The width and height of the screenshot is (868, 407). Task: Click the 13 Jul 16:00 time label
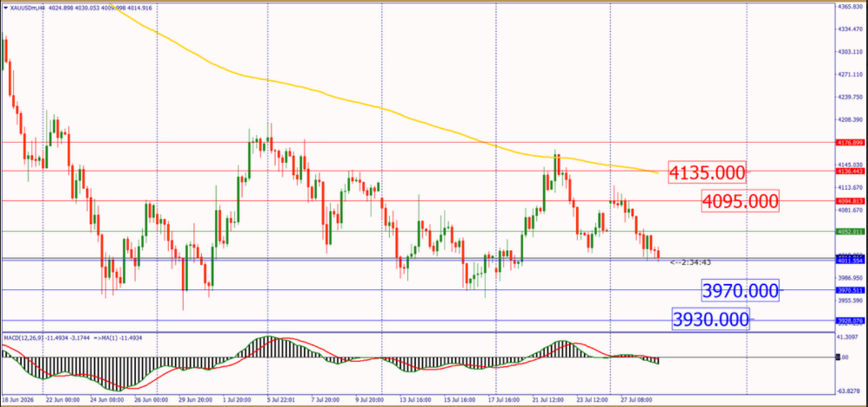[417, 399]
